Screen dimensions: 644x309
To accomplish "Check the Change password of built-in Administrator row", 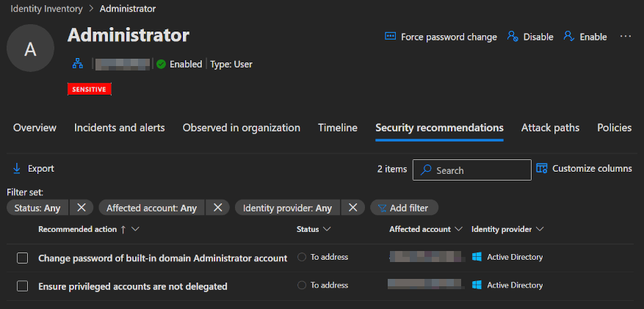I will coord(22,258).
